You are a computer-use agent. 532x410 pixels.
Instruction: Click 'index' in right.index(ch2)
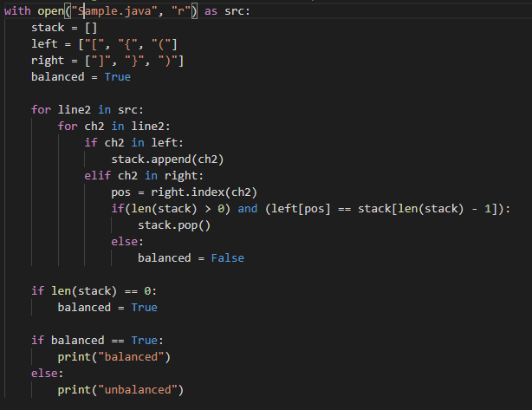pos(208,192)
